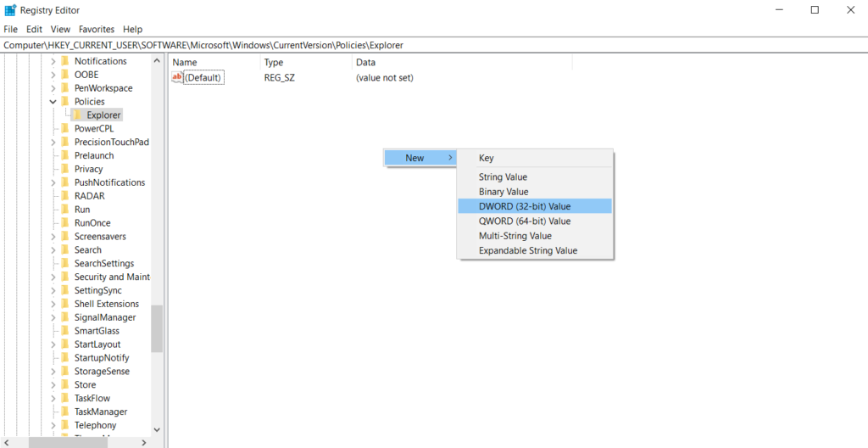Click the Type column header
Image resolution: width=868 pixels, height=448 pixels.
tap(305, 63)
